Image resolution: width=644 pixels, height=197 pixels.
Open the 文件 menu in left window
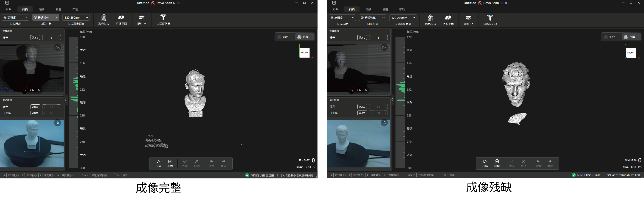pyautogui.click(x=8, y=9)
